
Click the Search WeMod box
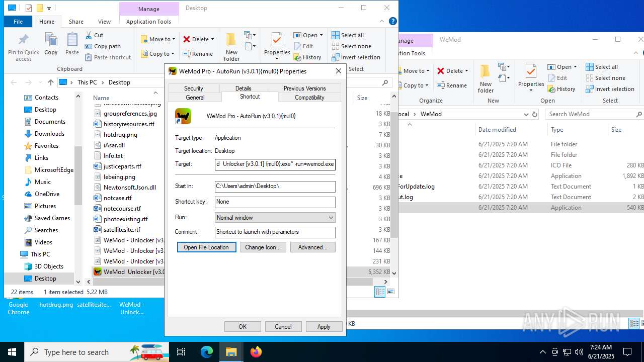[595, 114]
